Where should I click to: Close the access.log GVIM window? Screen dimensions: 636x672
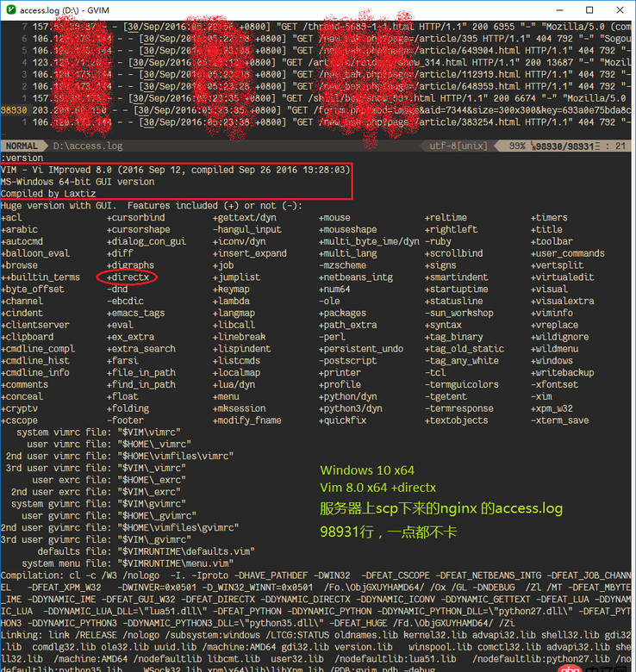(620, 9)
